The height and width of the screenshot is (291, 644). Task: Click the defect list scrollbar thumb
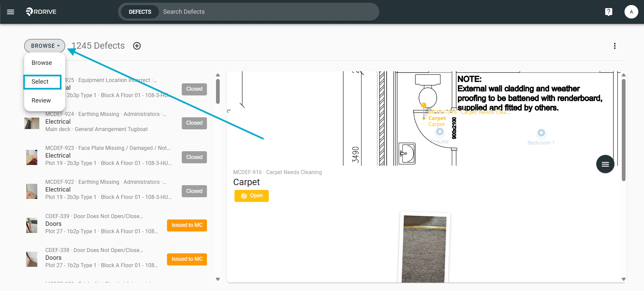click(218, 91)
